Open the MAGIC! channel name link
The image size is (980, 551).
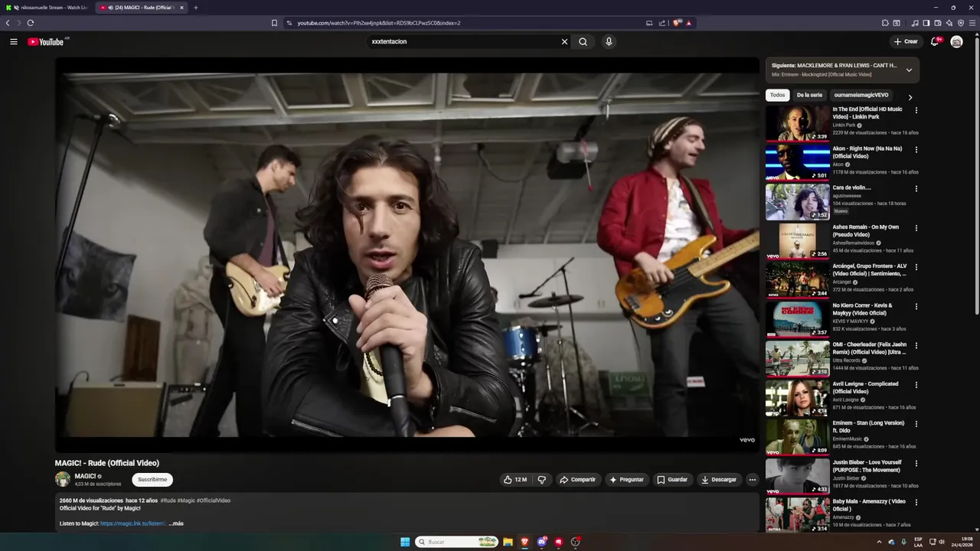85,476
